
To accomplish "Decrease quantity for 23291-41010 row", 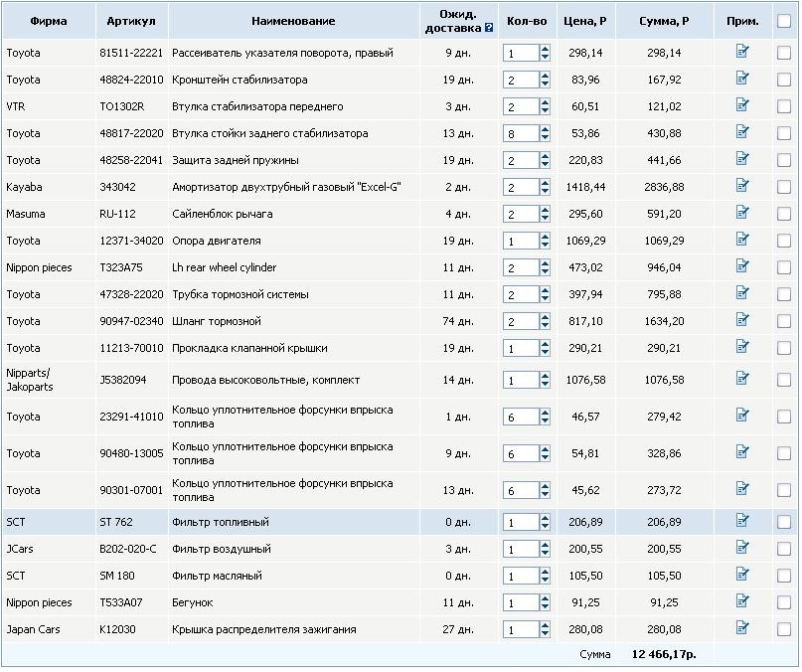I will pos(545,420).
